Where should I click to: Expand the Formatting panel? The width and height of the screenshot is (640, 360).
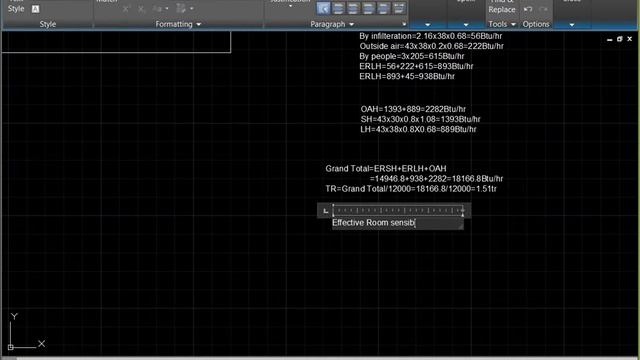tap(178, 24)
